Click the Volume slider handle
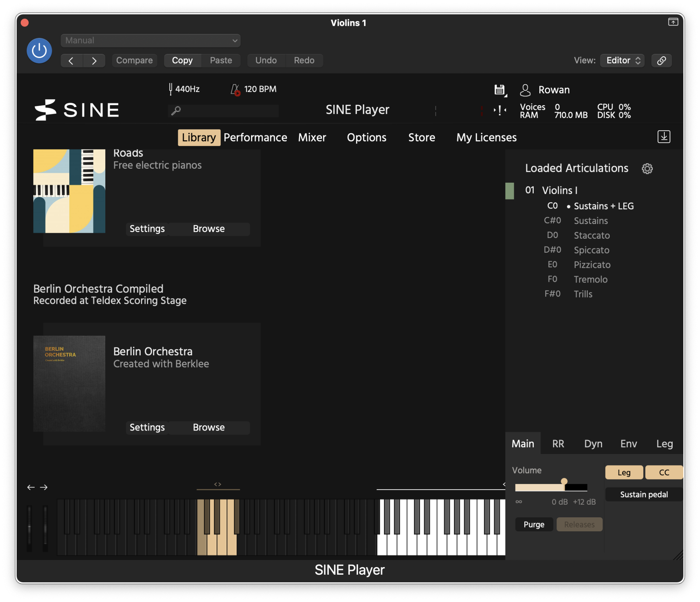 (x=564, y=482)
